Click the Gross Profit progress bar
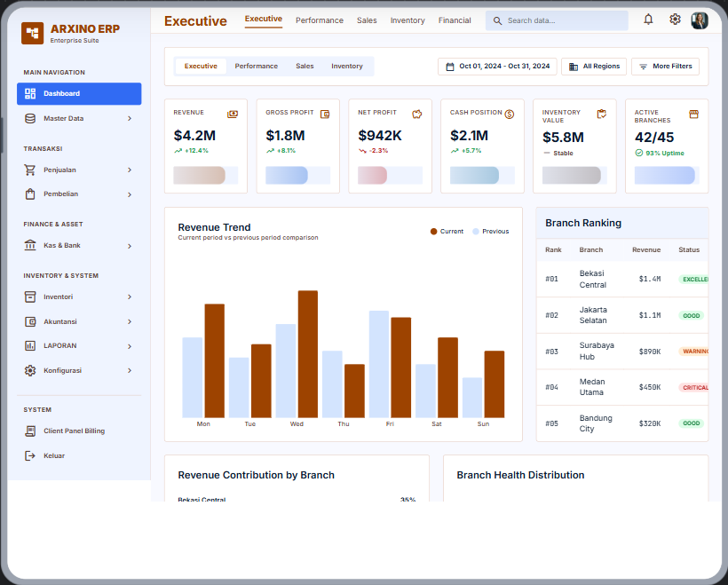 point(297,176)
